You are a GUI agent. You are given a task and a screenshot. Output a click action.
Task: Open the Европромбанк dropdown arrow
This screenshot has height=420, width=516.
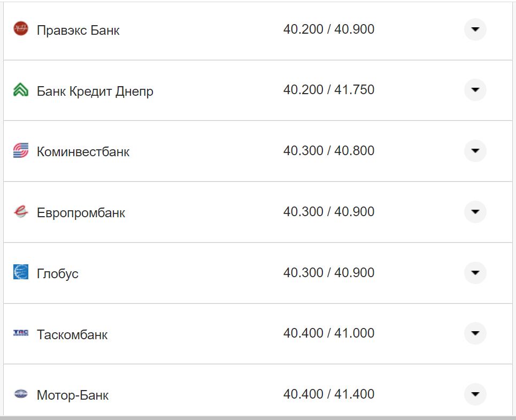click(475, 211)
